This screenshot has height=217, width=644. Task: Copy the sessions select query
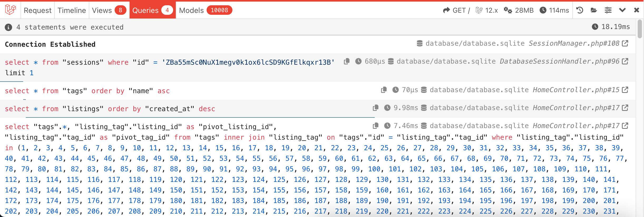347,62
